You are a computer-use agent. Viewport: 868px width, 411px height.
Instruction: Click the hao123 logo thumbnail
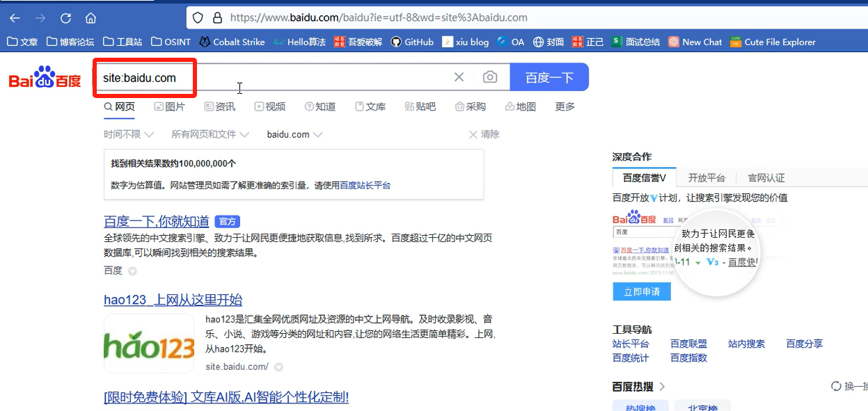click(149, 344)
